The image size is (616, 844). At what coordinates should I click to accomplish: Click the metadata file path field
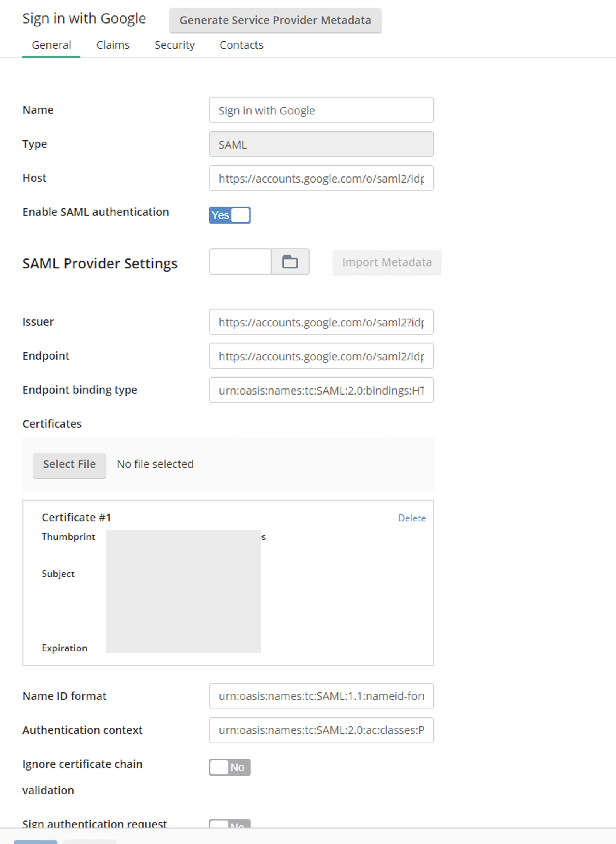pos(240,262)
